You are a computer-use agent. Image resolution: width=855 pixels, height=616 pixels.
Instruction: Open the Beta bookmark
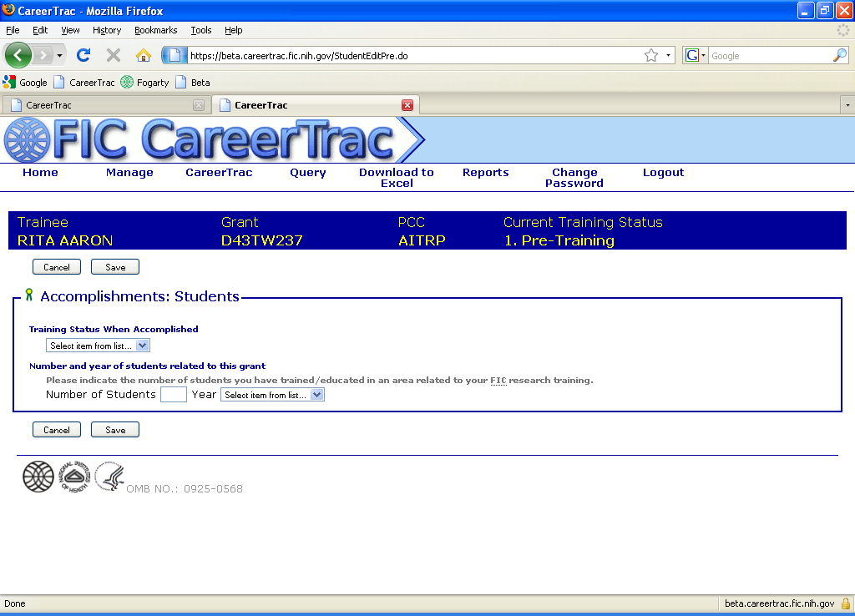[193, 83]
